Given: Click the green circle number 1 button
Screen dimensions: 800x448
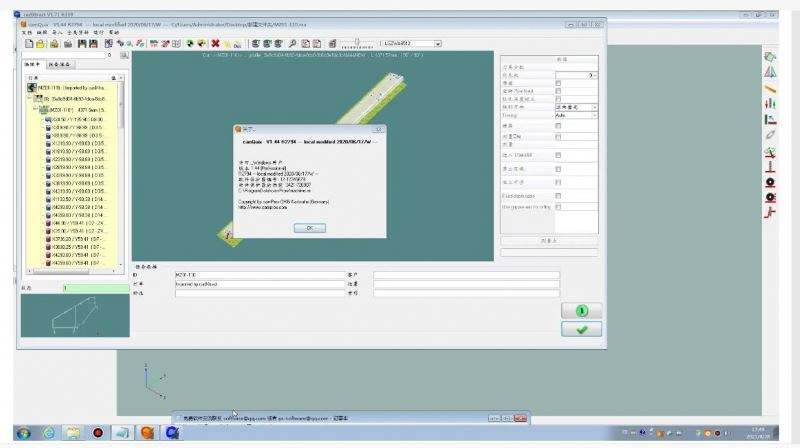Looking at the screenshot, I should click(x=581, y=311).
